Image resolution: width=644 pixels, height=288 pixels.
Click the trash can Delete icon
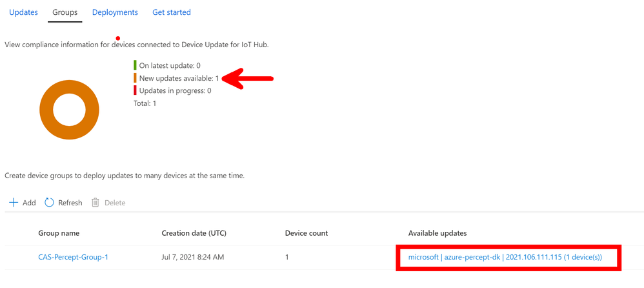click(x=96, y=203)
